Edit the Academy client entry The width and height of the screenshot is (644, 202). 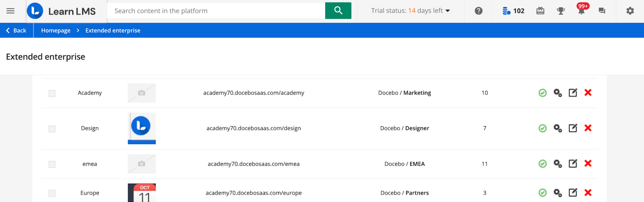[x=573, y=93]
